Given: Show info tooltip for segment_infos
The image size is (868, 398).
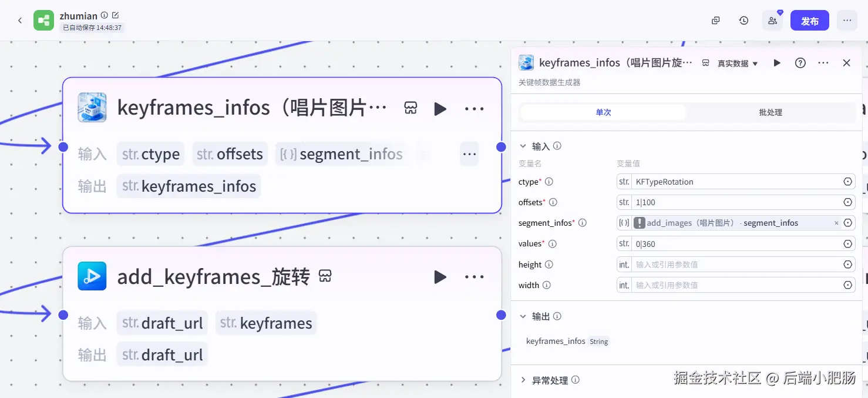Looking at the screenshot, I should [x=583, y=223].
